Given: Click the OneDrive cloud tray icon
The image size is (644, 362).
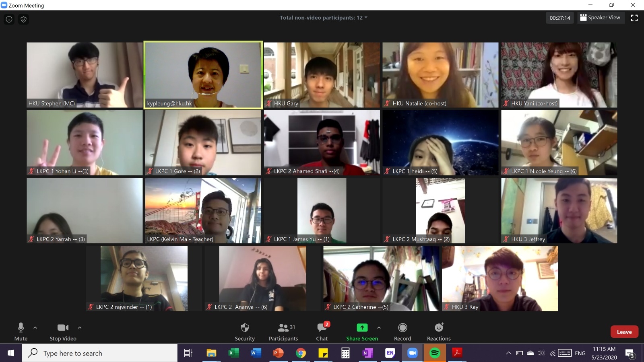Looking at the screenshot, I should pyautogui.click(x=530, y=353).
